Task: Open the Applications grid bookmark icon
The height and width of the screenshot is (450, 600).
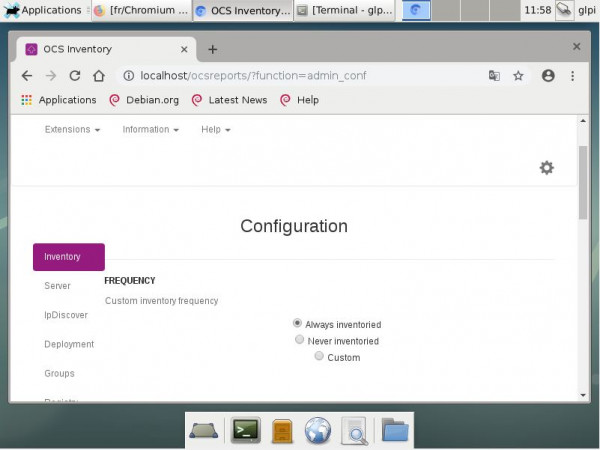Action: point(26,100)
